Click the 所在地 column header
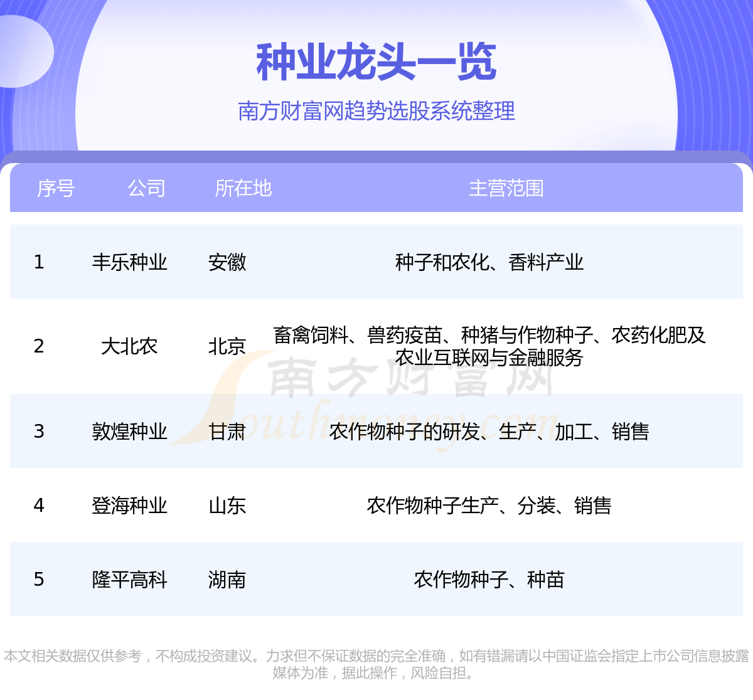Image resolution: width=753 pixels, height=700 pixels. pos(243,188)
